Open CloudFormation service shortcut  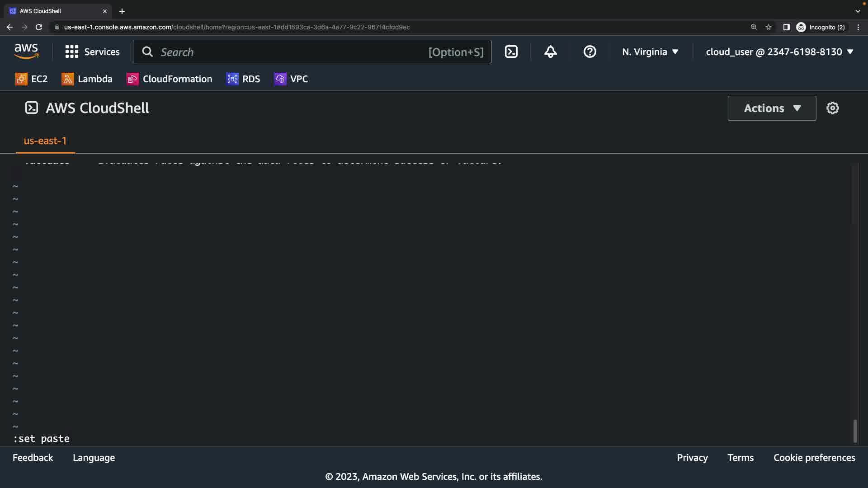pos(169,79)
